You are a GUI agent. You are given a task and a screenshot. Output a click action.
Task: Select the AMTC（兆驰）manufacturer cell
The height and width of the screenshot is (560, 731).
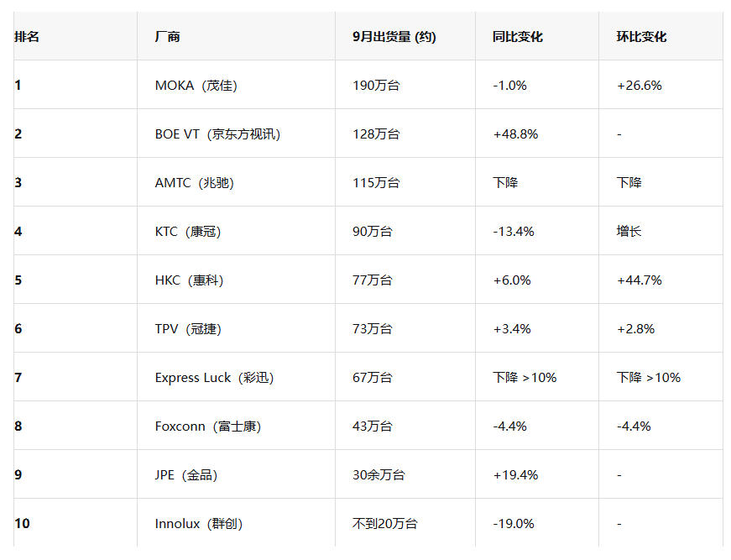click(x=196, y=183)
